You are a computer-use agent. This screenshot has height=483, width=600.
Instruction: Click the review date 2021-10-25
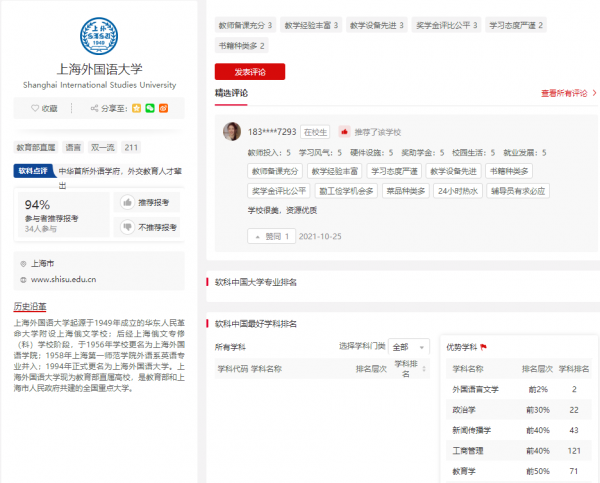[x=320, y=237]
